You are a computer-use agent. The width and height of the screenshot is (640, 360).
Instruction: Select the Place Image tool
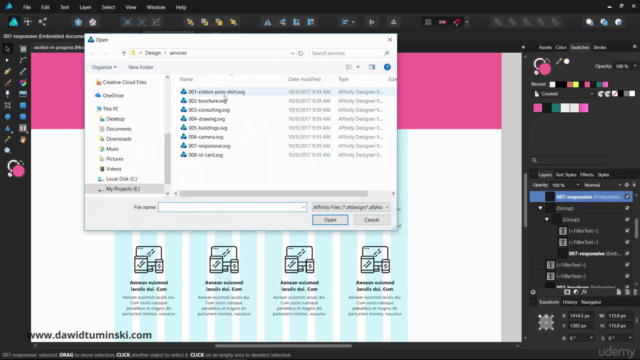click(23, 94)
